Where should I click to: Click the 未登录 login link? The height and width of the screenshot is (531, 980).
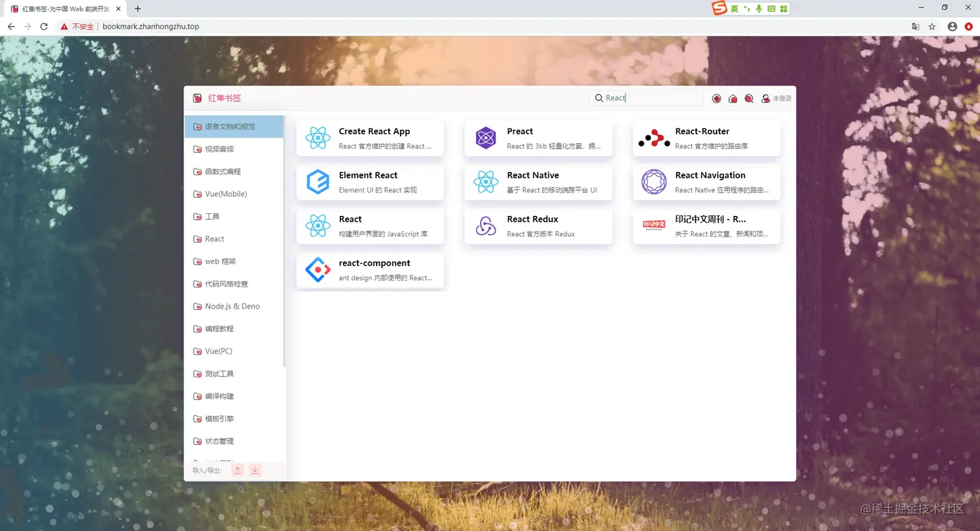point(782,99)
